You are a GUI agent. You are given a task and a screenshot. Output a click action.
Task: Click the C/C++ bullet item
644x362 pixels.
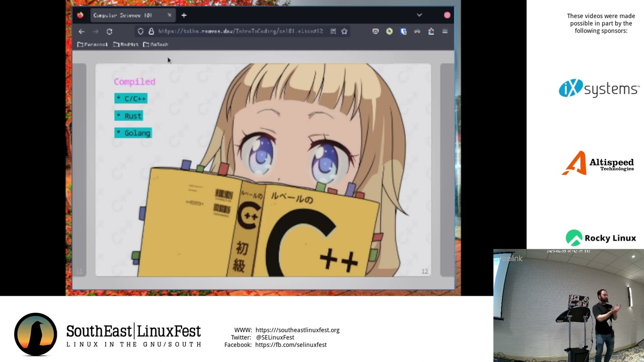tap(131, 99)
